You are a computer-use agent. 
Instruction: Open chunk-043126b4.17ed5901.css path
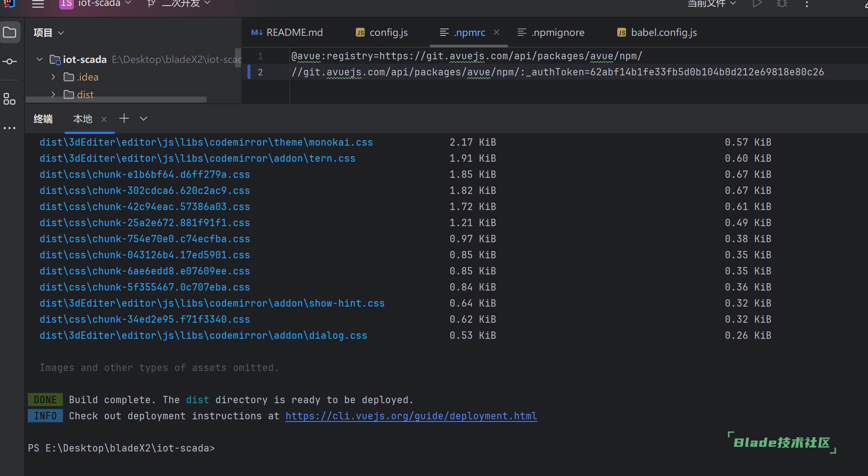(x=145, y=255)
